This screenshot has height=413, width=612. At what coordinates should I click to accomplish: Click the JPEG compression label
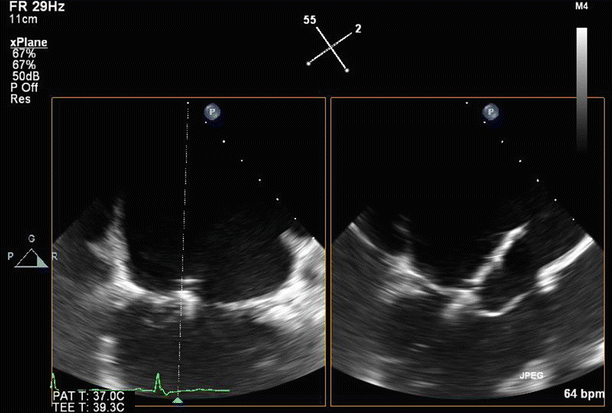click(532, 375)
